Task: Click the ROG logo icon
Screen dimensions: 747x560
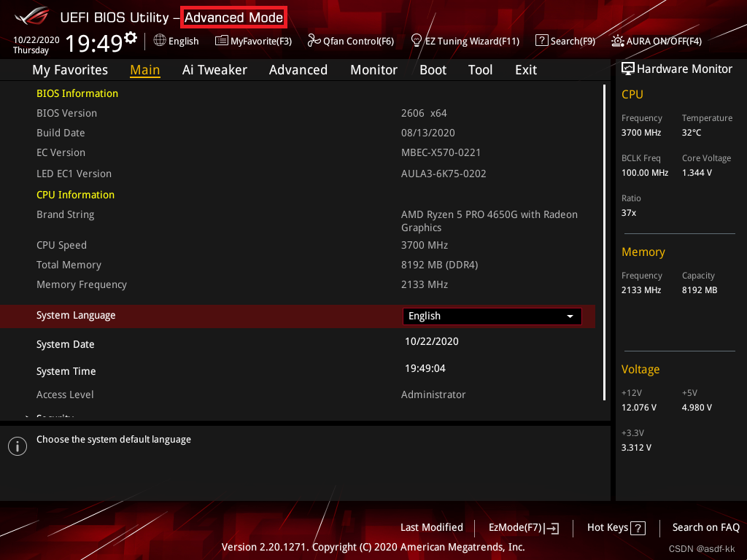Action: click(31, 16)
